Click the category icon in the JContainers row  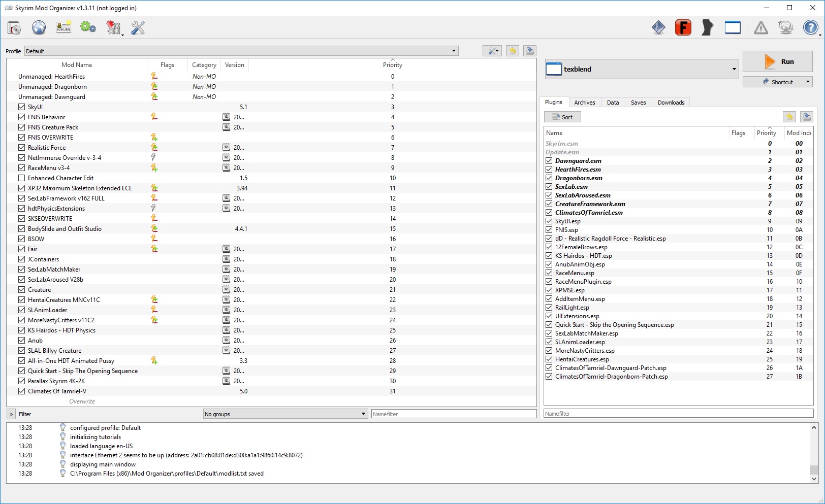[x=226, y=259]
